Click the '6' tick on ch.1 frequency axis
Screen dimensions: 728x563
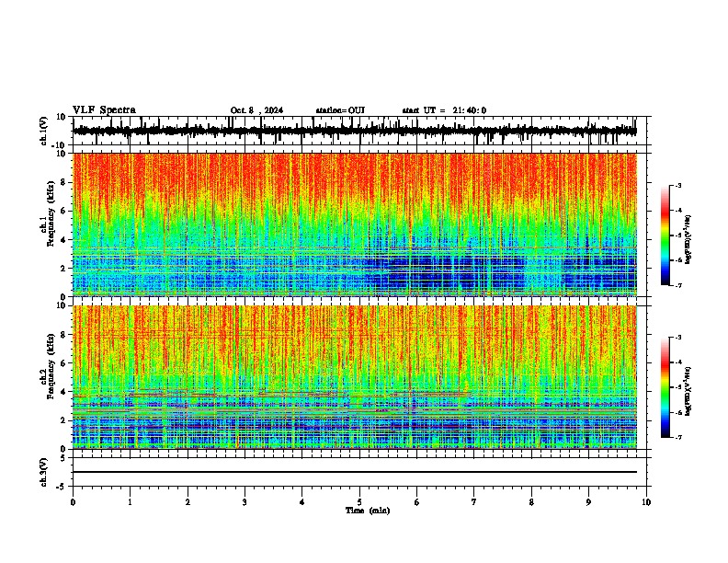pos(63,211)
